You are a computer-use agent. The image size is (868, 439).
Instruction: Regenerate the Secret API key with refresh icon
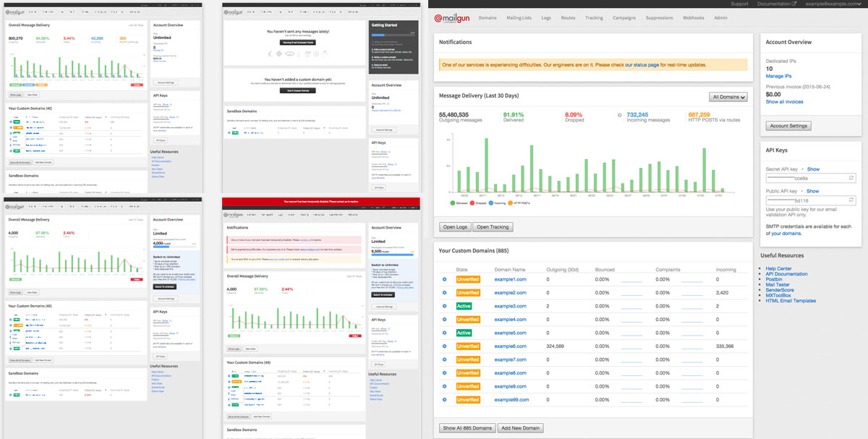point(851,178)
